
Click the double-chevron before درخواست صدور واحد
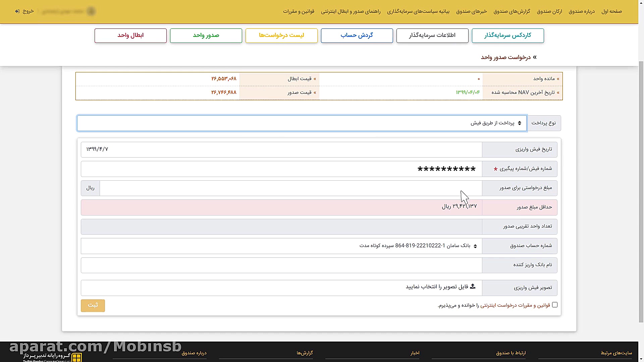coord(535,57)
